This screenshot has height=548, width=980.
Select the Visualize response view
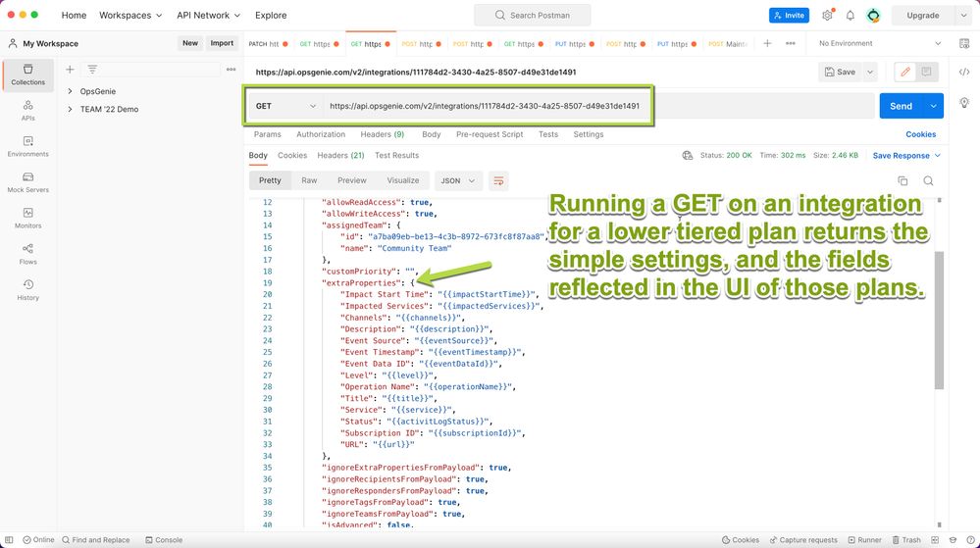pyautogui.click(x=403, y=180)
